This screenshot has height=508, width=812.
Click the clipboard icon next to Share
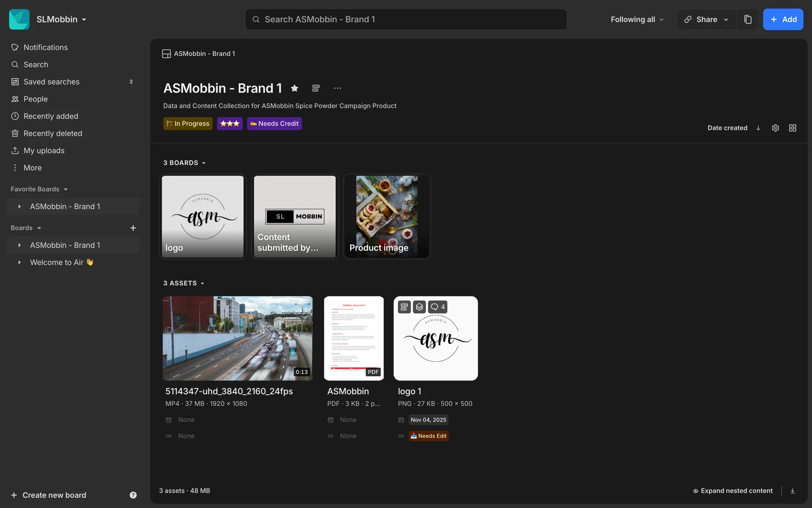pyautogui.click(x=748, y=19)
